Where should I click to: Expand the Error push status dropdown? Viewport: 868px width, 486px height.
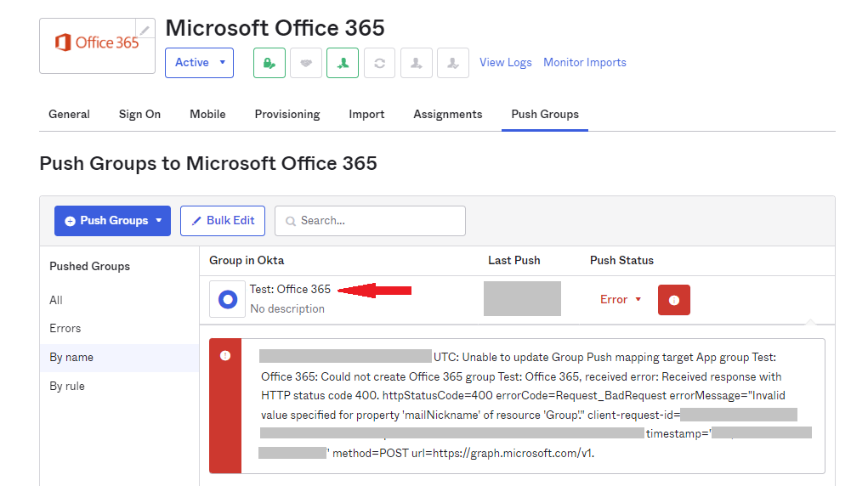pos(621,299)
